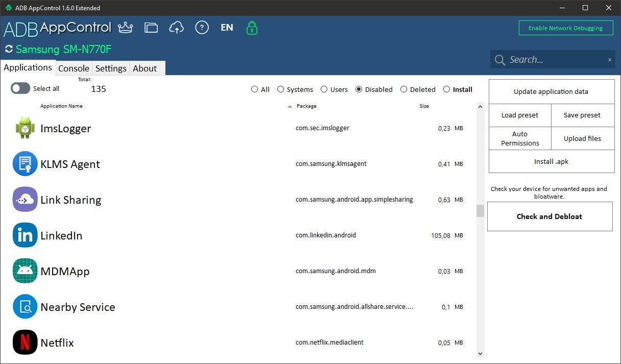621x364 pixels.
Task: Change the language with EN button
Action: (227, 28)
